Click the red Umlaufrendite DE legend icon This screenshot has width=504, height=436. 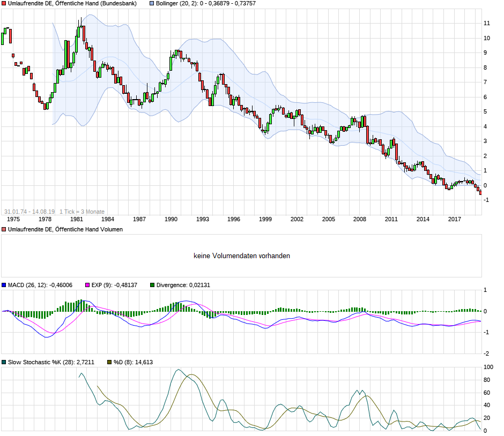[3, 4]
